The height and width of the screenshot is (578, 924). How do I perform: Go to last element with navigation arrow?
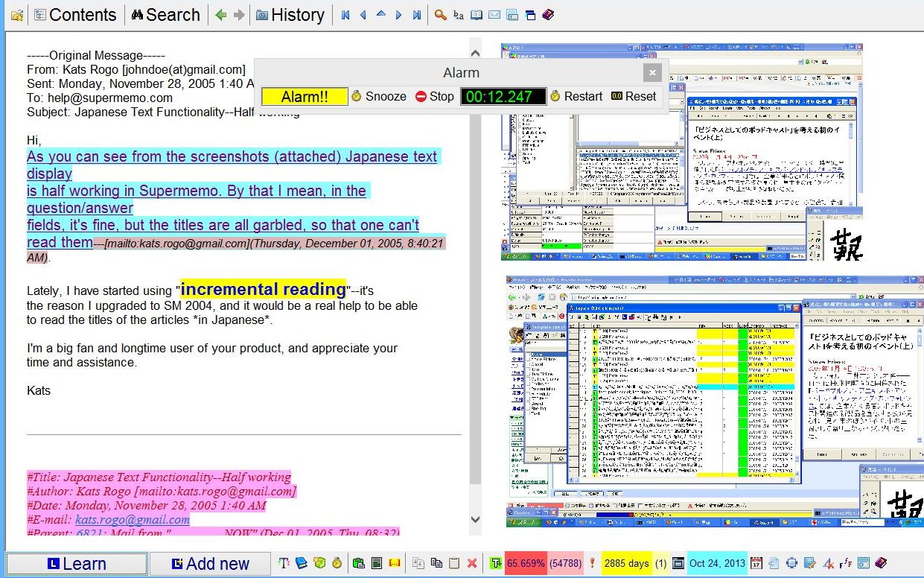(x=417, y=15)
